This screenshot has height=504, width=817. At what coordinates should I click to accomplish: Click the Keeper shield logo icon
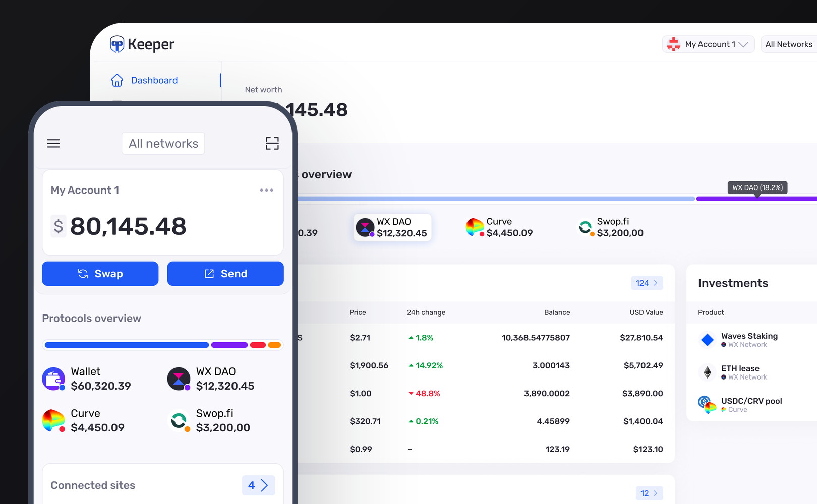click(117, 44)
